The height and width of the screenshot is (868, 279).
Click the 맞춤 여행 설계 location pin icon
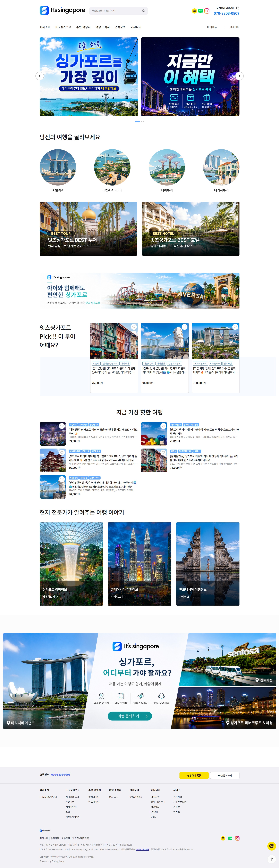101,696
